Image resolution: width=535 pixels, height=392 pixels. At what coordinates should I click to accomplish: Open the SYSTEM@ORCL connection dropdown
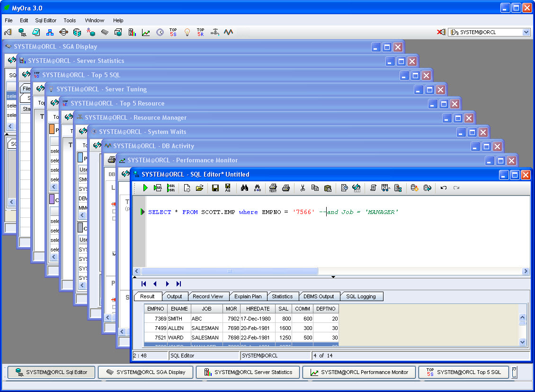[x=526, y=32]
